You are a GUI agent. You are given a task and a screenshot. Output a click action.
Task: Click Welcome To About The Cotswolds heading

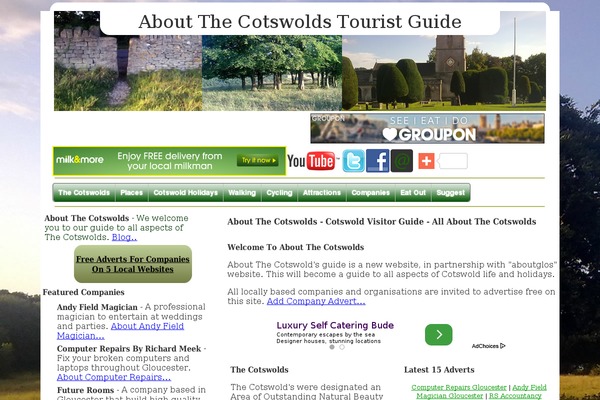[295, 247]
